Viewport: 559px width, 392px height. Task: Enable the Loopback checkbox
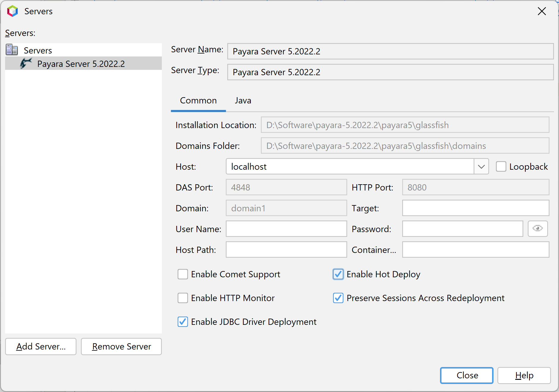coord(501,166)
